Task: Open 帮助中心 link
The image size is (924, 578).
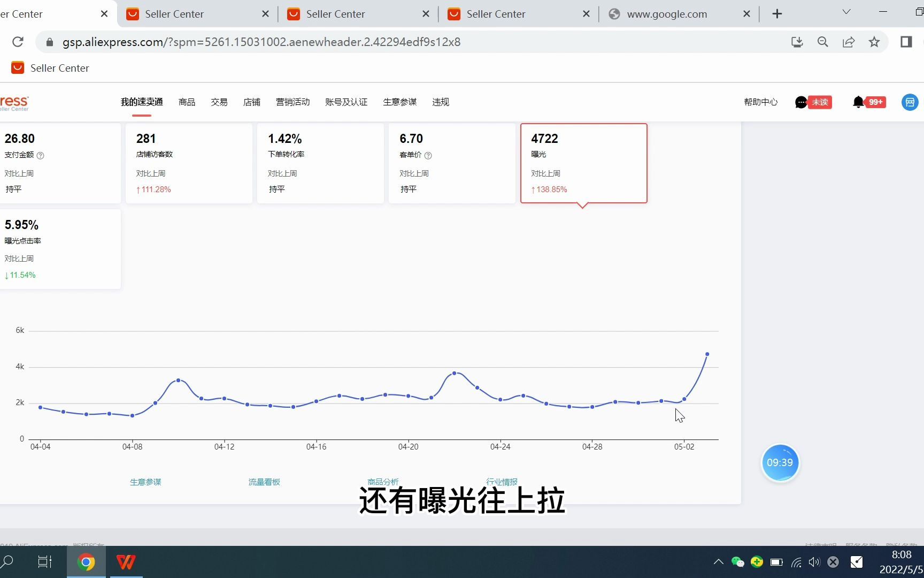Action: pos(761,102)
